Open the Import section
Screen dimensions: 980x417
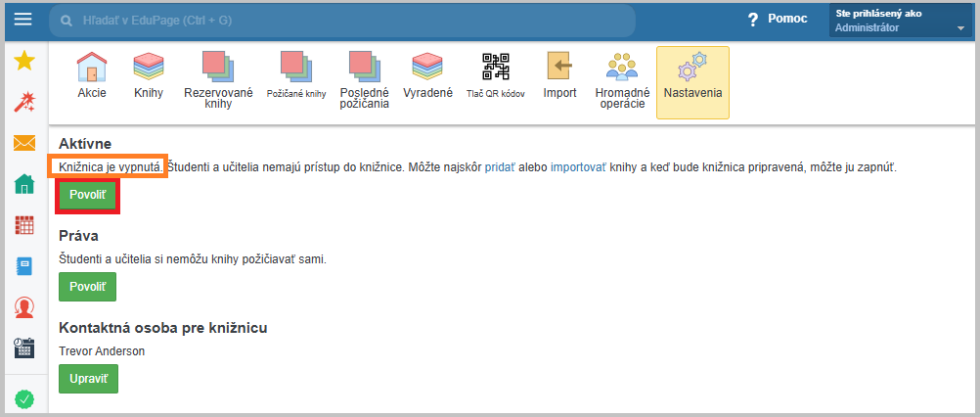point(559,76)
